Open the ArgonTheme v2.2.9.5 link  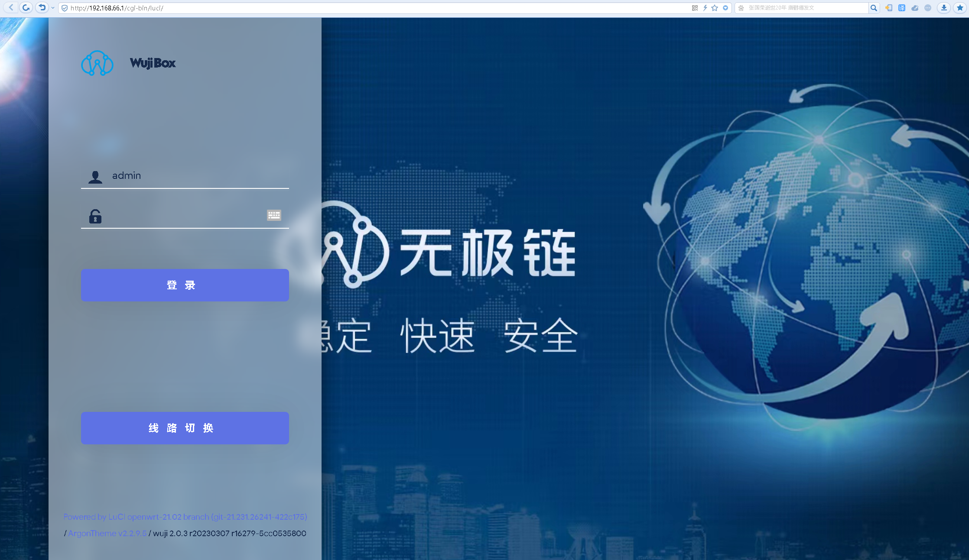[107, 533]
